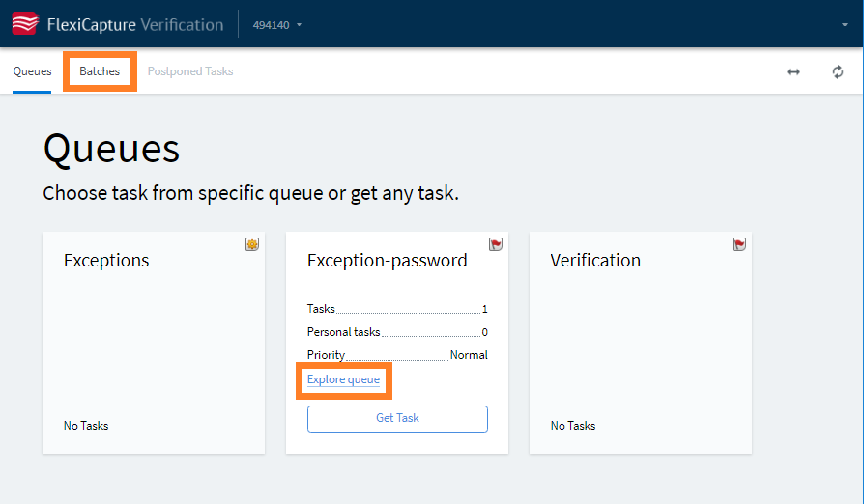Click the red flag icon on the Verification card

[x=739, y=244]
